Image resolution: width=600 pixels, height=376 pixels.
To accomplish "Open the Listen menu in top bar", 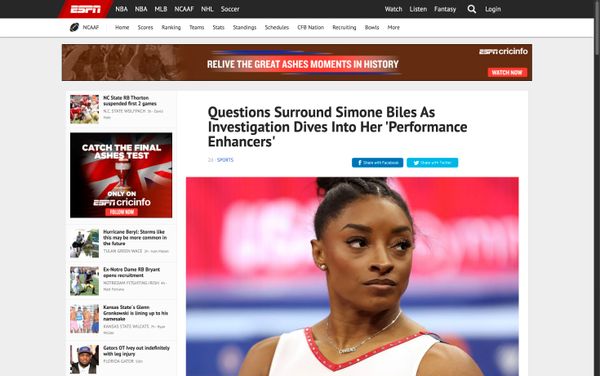I will tap(418, 9).
